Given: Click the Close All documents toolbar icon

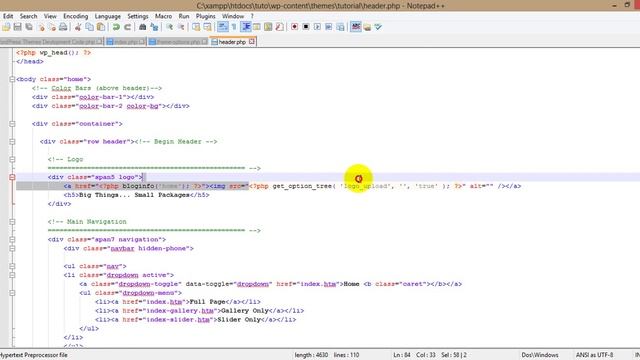Looking at the screenshot, I should click(x=52, y=27).
